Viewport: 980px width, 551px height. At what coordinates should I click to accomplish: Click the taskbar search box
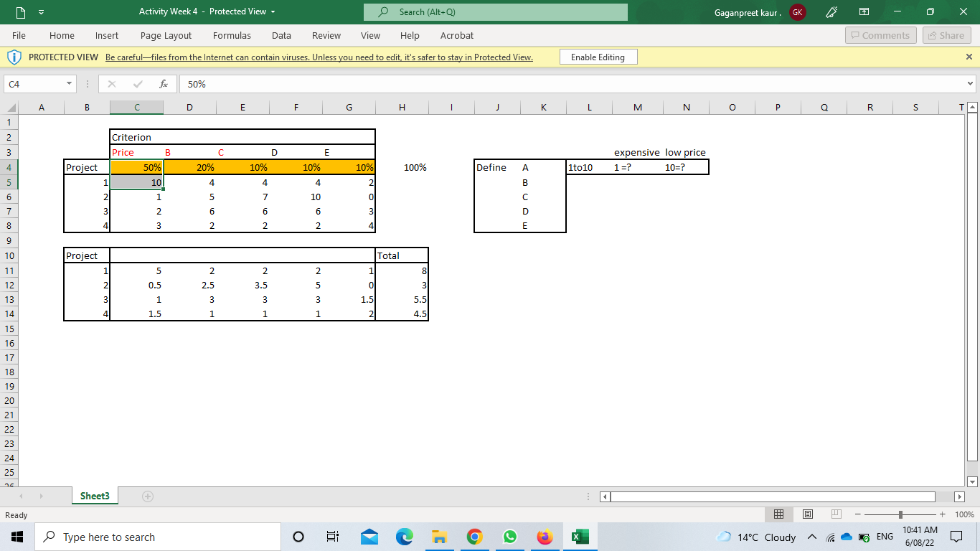tap(157, 537)
